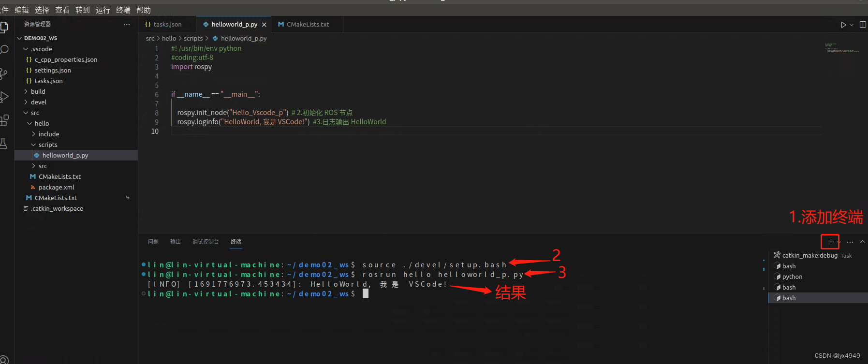Switch to the 问题 panel tab
Viewport: 868px width, 364px height.
coord(153,241)
